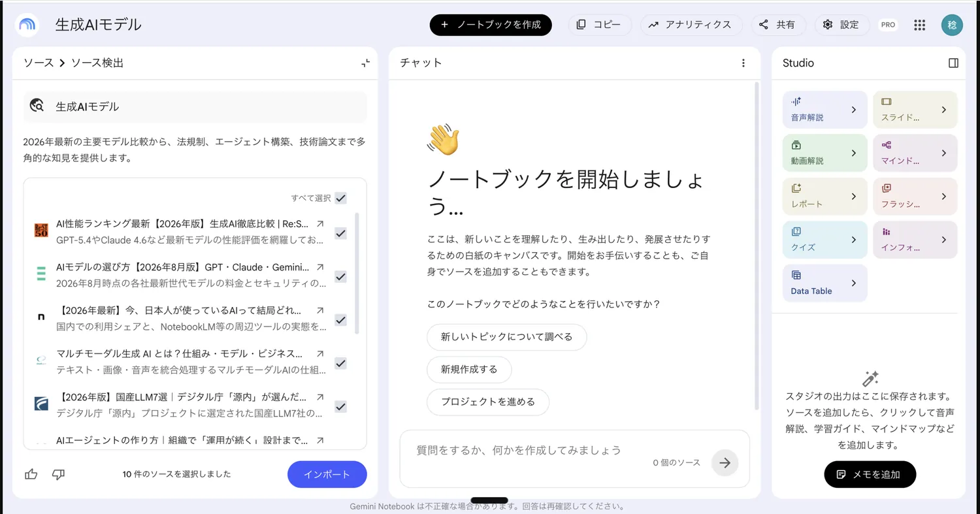Click the マインド mind map icon
The height and width of the screenshot is (514, 980).
pyautogui.click(x=886, y=145)
